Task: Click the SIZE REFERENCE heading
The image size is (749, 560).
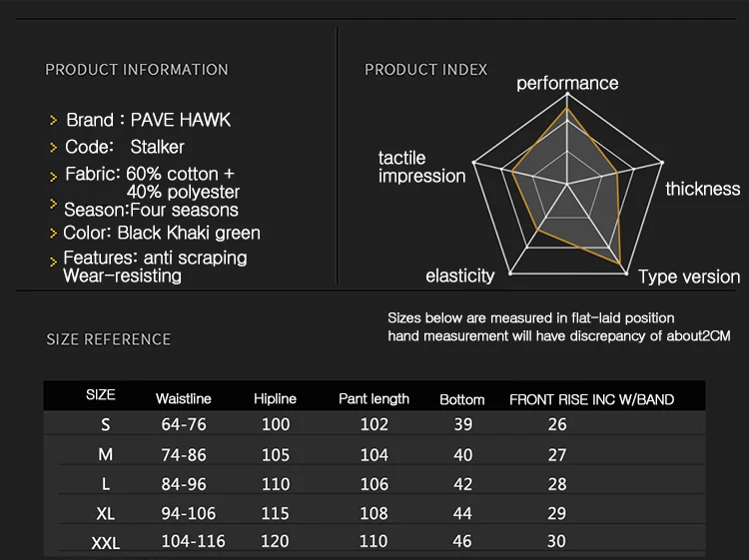Action: coord(109,339)
